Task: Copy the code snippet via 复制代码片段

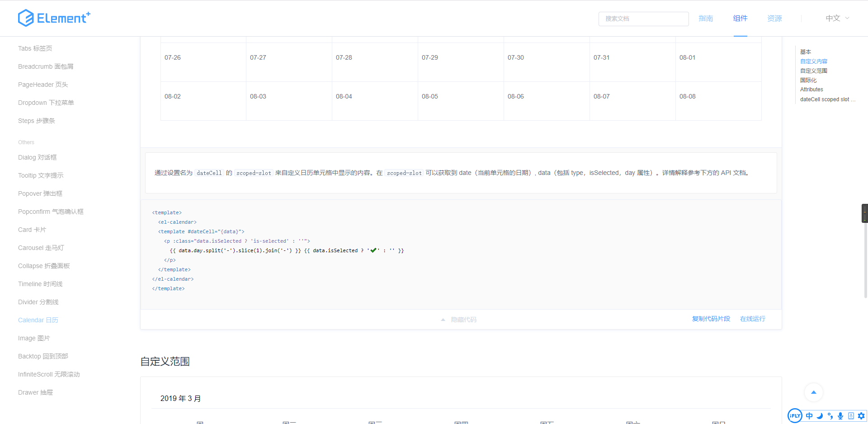Action: click(711, 319)
